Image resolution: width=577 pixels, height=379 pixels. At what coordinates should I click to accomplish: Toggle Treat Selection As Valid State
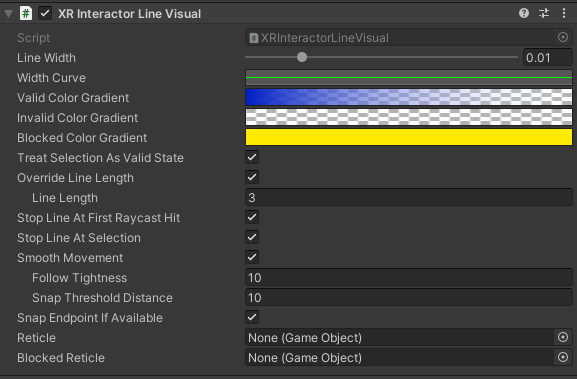click(252, 157)
